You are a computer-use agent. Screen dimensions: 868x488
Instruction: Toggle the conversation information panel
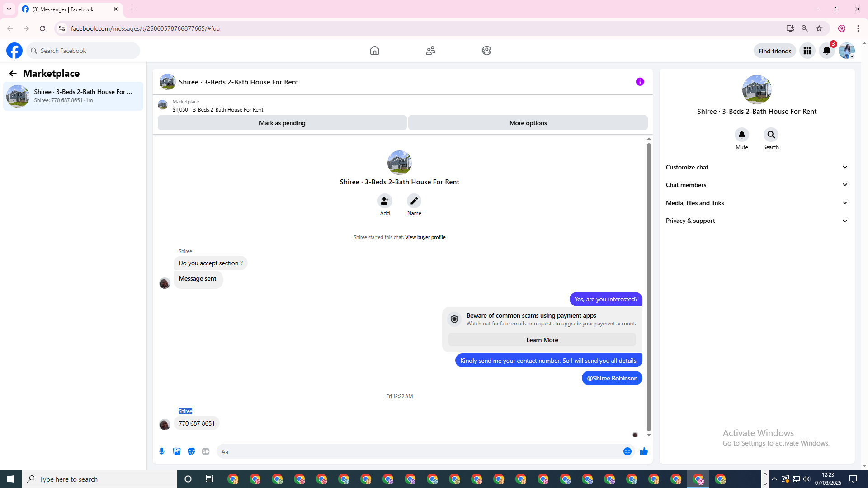[x=640, y=82]
